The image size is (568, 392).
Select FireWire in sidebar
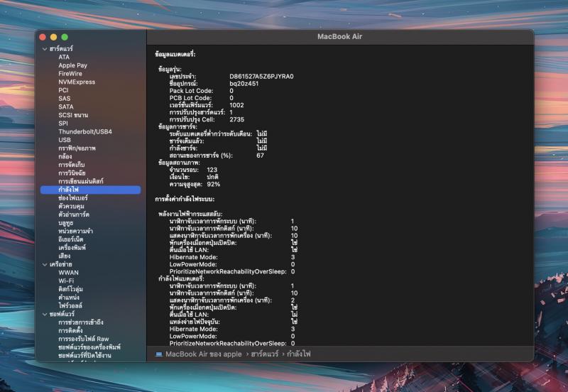(x=70, y=74)
